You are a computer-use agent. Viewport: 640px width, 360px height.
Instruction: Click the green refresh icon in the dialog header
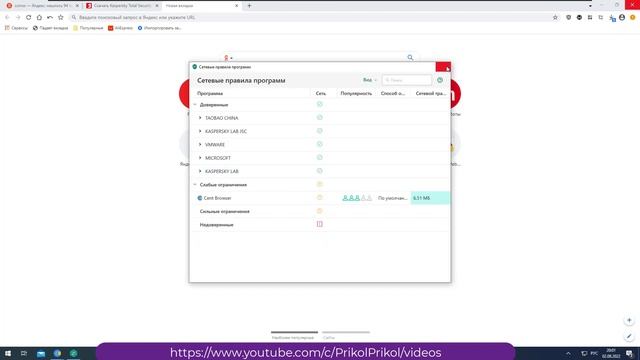(x=440, y=80)
